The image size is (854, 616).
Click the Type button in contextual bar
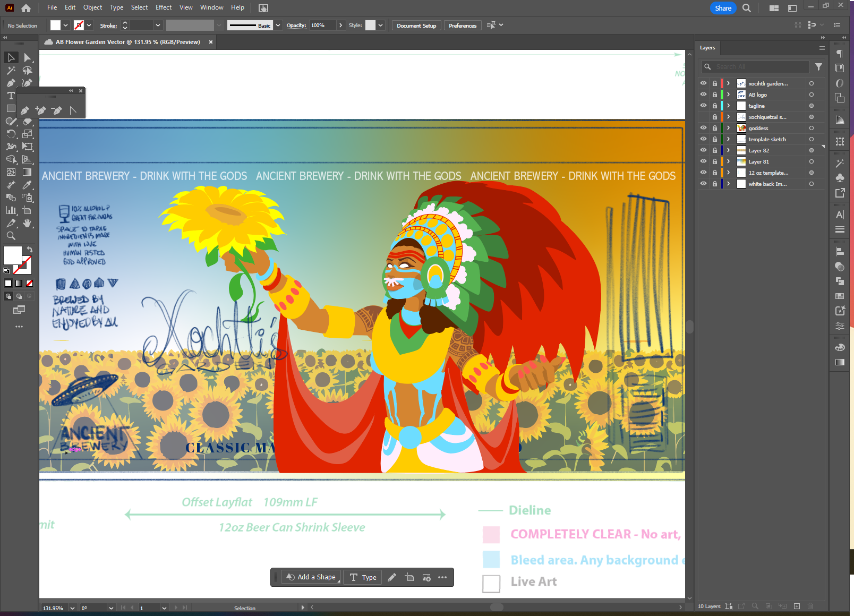[363, 577]
